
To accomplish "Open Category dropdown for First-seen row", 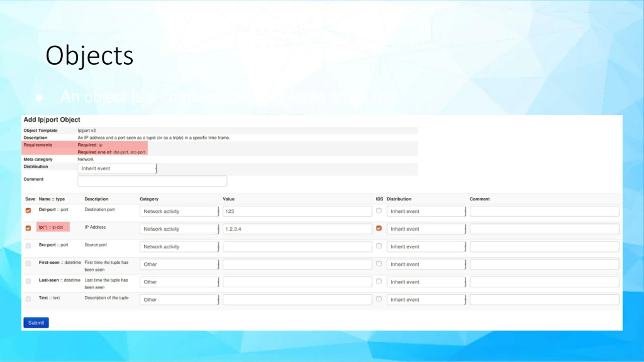I will point(179,264).
